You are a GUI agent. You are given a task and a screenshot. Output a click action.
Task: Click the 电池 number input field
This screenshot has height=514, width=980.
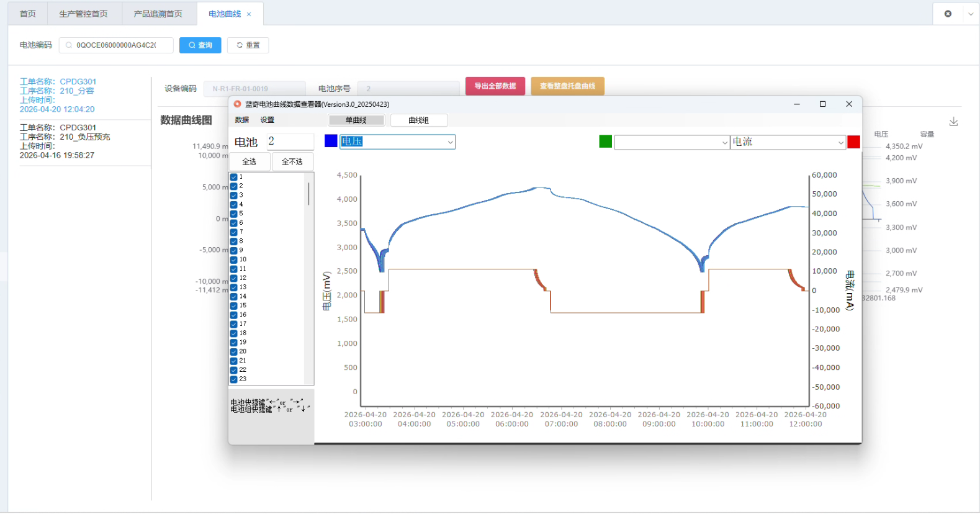click(290, 142)
